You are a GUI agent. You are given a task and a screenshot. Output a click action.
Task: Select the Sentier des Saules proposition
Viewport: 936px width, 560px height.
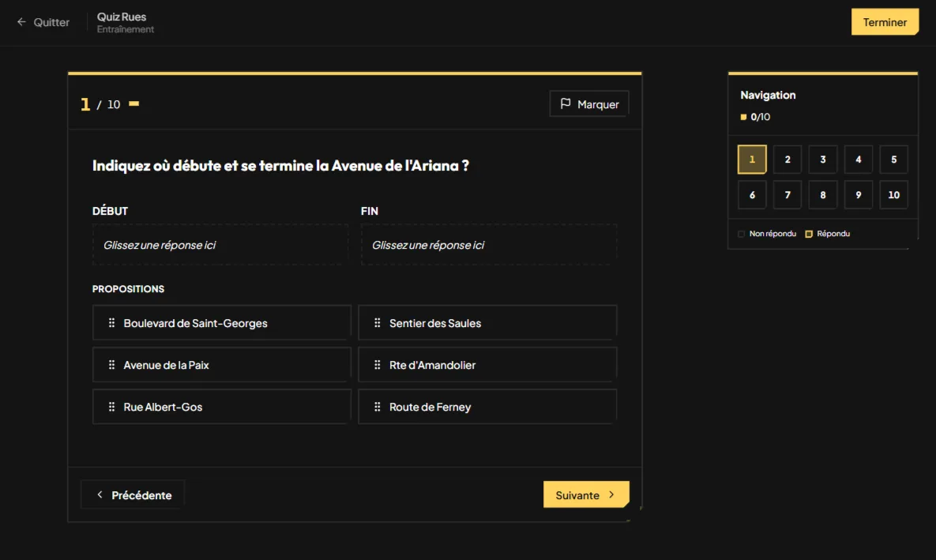pos(487,323)
